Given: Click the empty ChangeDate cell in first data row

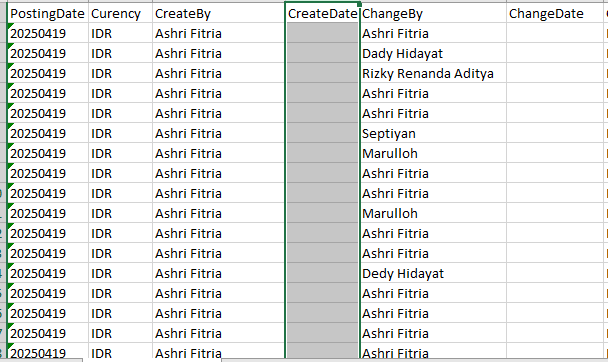Looking at the screenshot, I should [555, 33].
